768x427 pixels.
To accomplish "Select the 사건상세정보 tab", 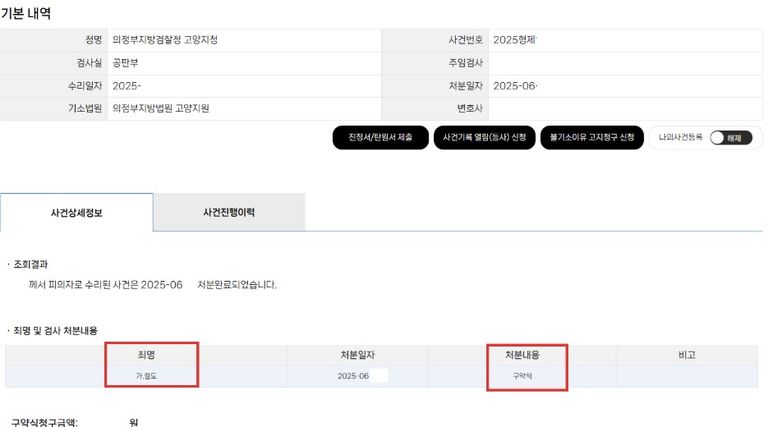I will tap(77, 212).
